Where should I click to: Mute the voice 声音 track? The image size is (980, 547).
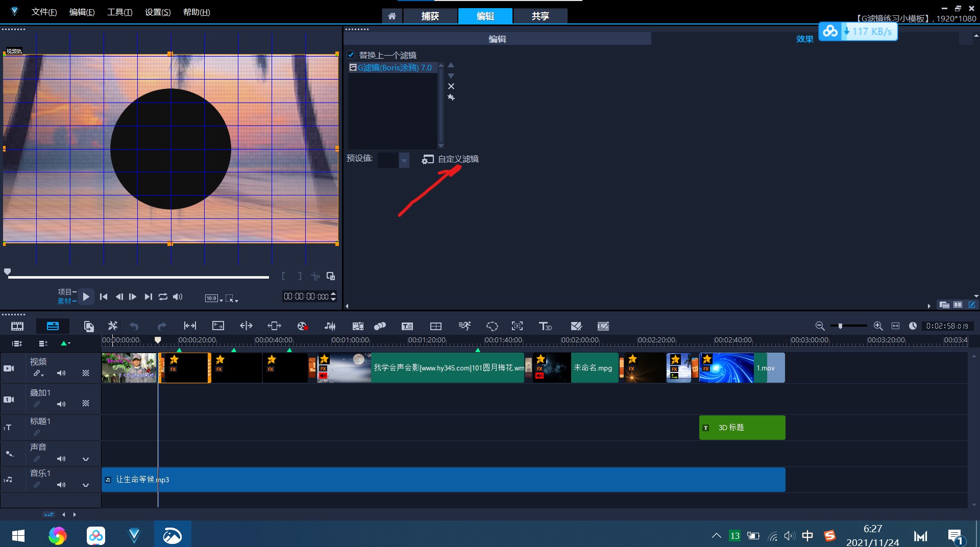[x=61, y=459]
